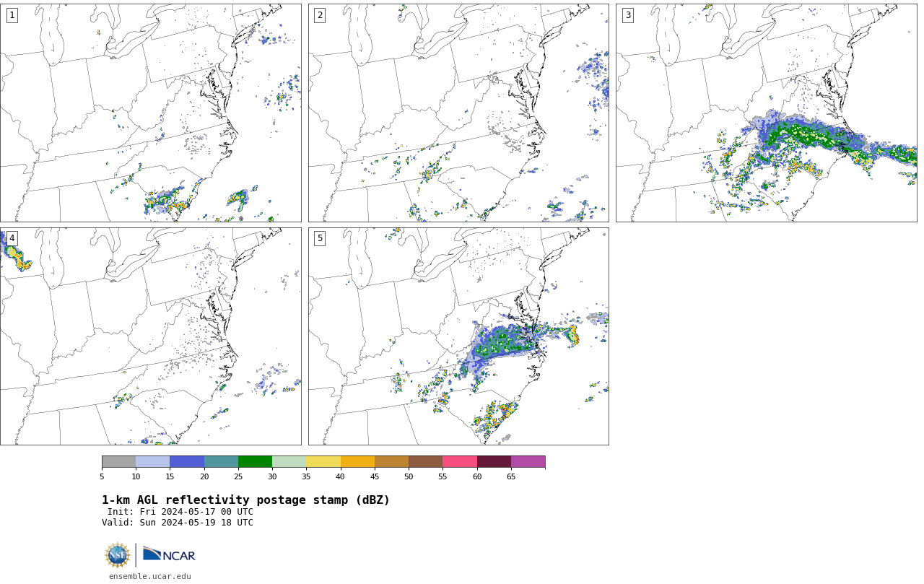Click the colorbar tick label 50
Image resolution: width=924 pixels, height=584 pixels.
(x=409, y=476)
